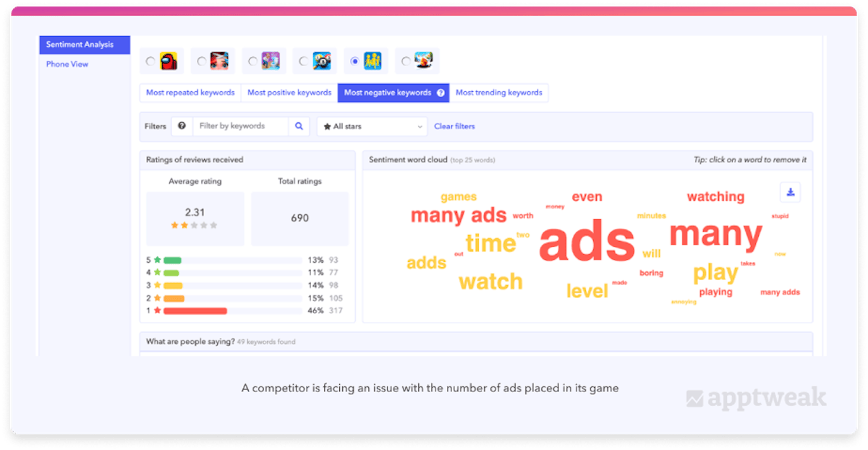Image resolution: width=868 pixels, height=450 pixels.
Task: Select the radio button for the second app
Action: click(x=201, y=61)
